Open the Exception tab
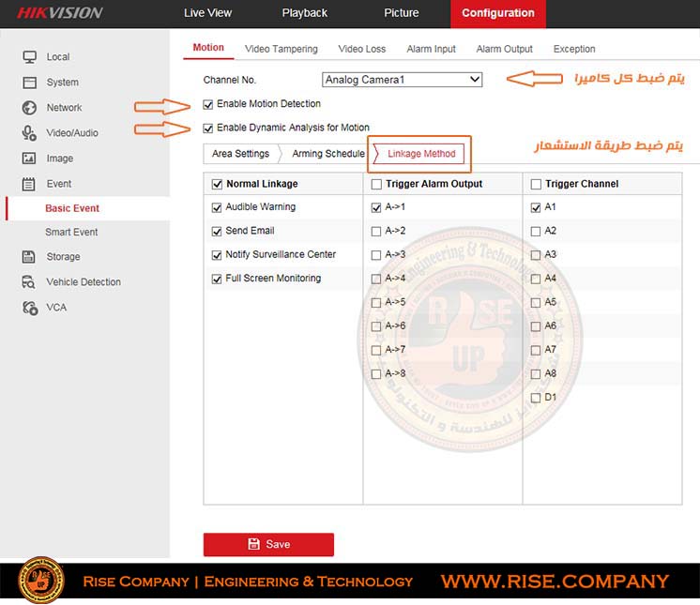The image size is (700, 605). (574, 49)
